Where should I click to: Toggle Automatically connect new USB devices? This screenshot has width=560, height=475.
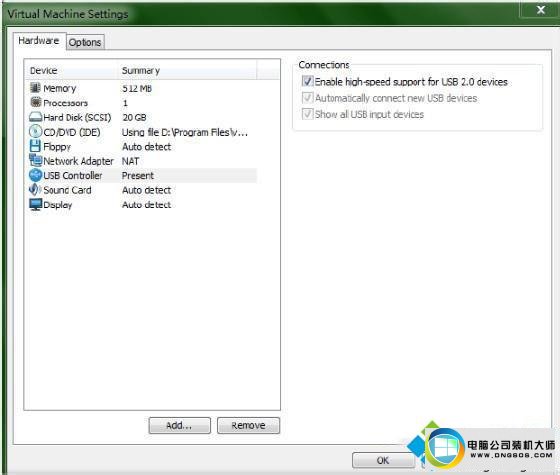307,98
